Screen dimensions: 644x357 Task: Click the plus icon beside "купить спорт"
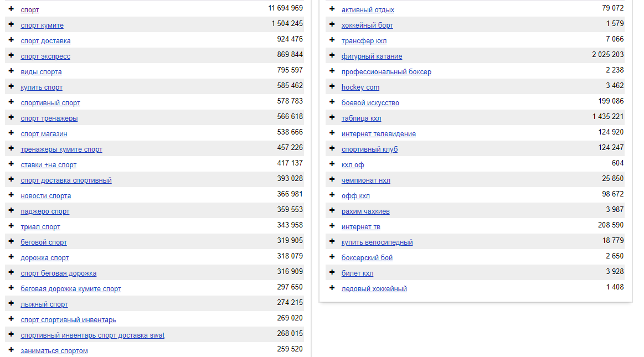(11, 86)
